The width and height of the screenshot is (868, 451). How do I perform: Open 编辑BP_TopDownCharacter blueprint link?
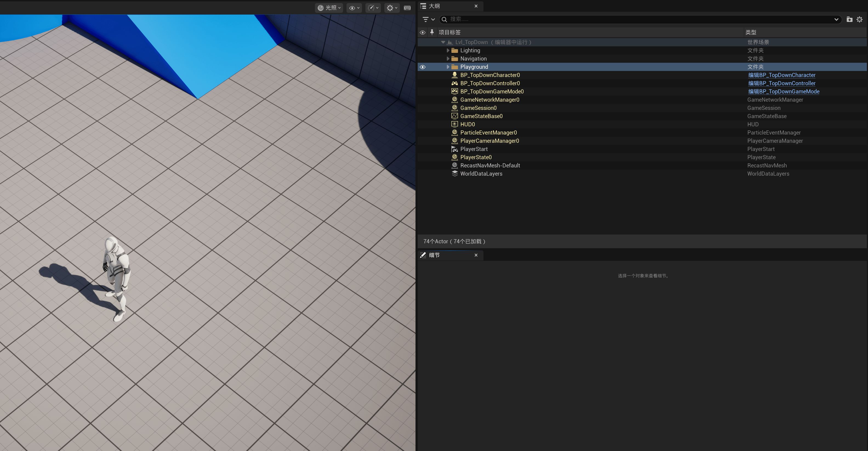(x=782, y=75)
